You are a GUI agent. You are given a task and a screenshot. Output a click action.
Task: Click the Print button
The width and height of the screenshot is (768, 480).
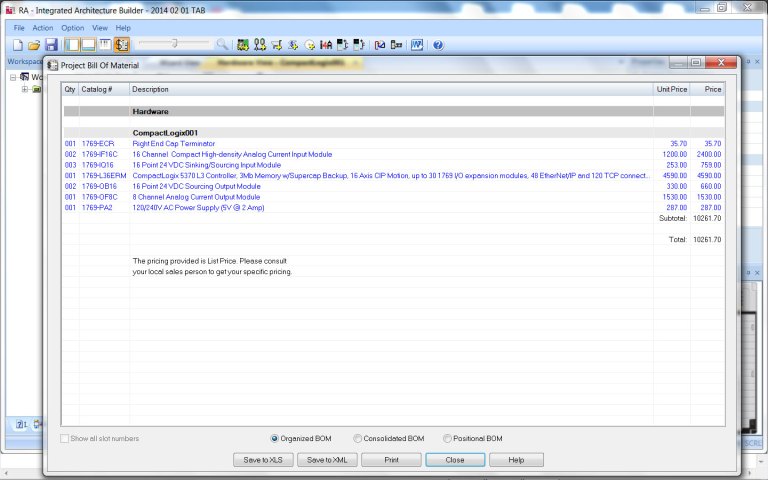point(391,460)
